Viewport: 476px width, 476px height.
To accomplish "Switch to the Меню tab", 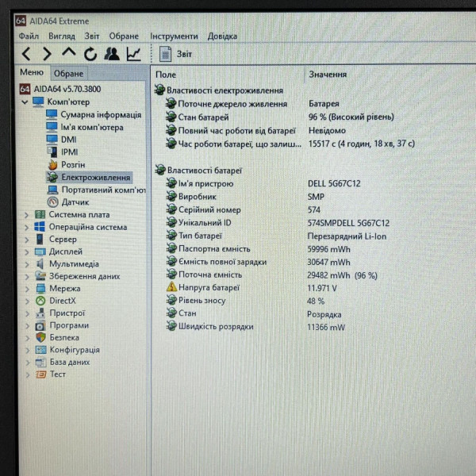I will pos(32,72).
